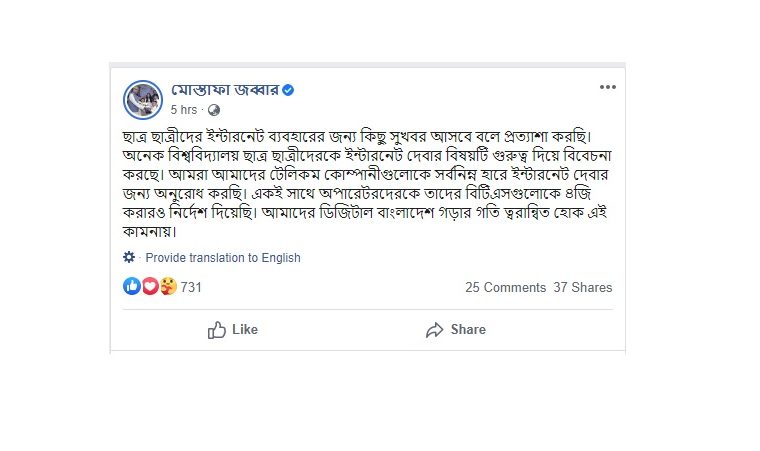Click the public globe privacy icon
This screenshot has width=760, height=451.
pos(213,110)
